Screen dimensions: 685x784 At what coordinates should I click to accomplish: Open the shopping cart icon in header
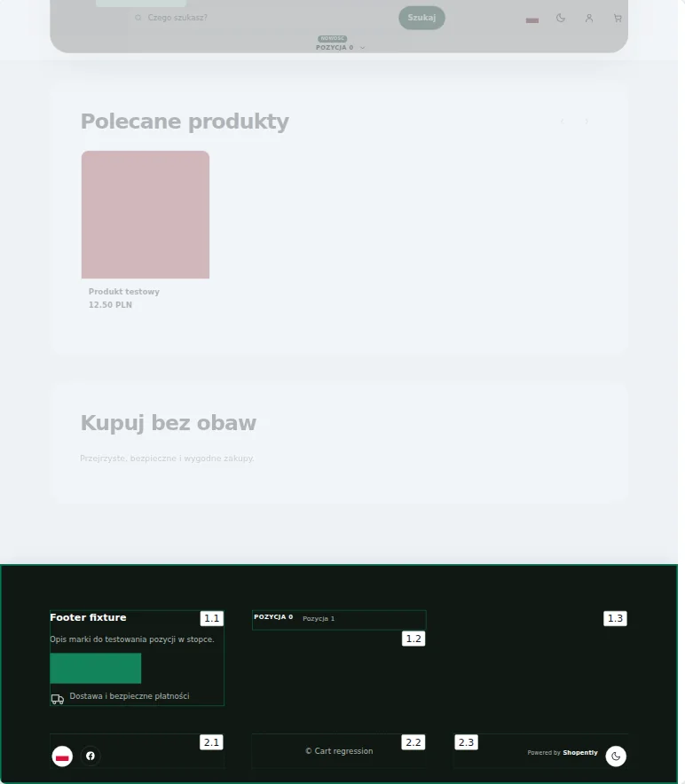618,18
